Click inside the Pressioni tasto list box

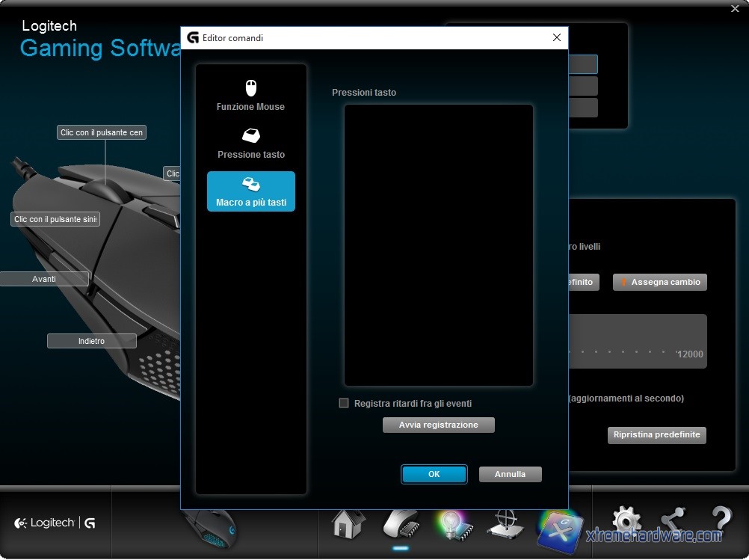tap(438, 244)
